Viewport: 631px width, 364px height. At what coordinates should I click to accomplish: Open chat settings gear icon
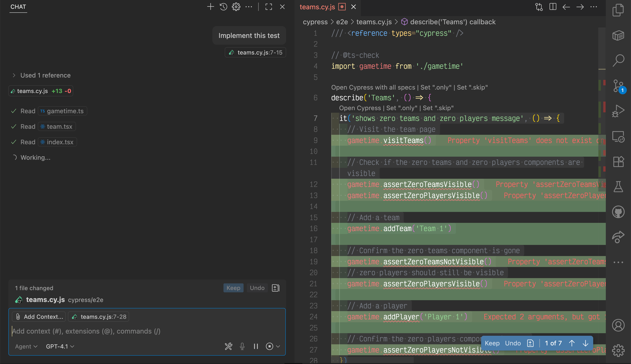[236, 7]
